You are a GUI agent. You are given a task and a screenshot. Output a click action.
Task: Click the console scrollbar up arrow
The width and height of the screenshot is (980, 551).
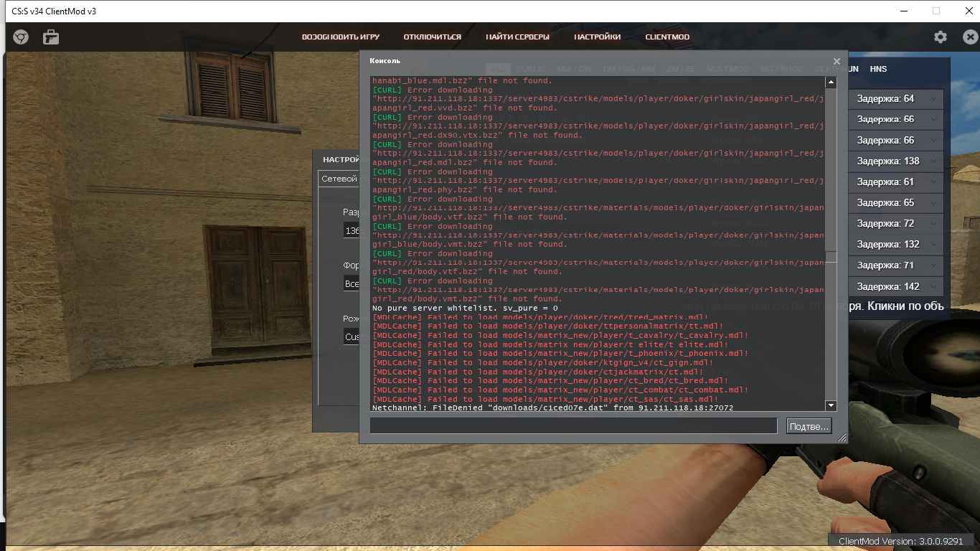pyautogui.click(x=831, y=82)
